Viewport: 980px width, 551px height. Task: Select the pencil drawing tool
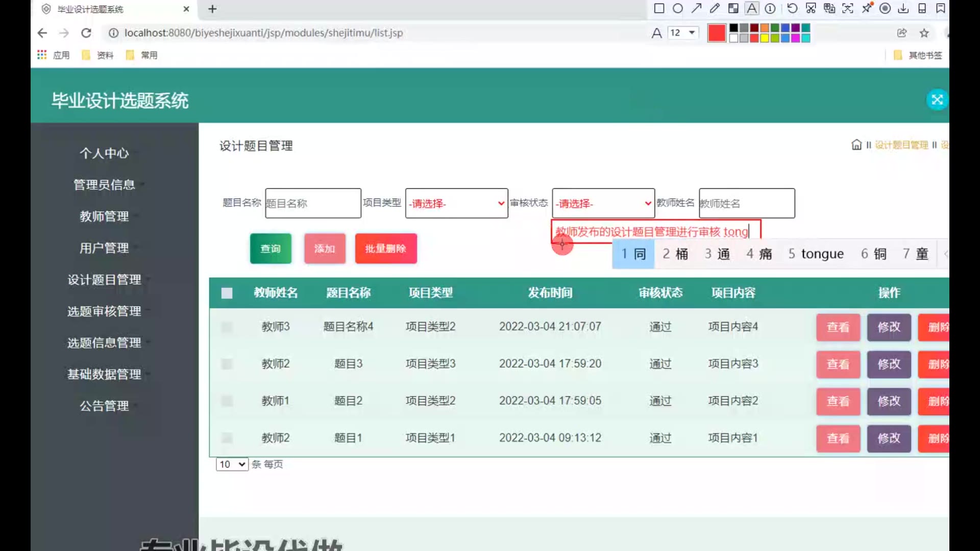pyautogui.click(x=715, y=8)
